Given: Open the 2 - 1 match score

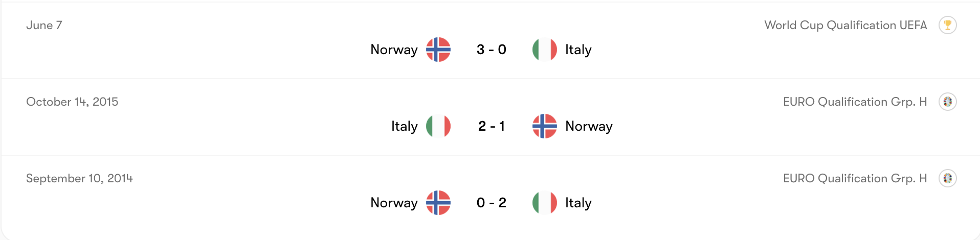Looking at the screenshot, I should pyautogui.click(x=491, y=126).
